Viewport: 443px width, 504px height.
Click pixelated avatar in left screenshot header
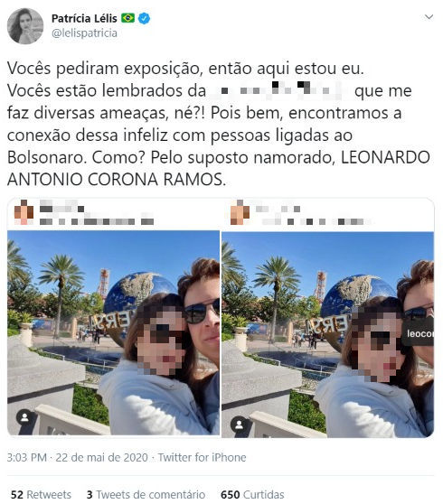point(24,212)
